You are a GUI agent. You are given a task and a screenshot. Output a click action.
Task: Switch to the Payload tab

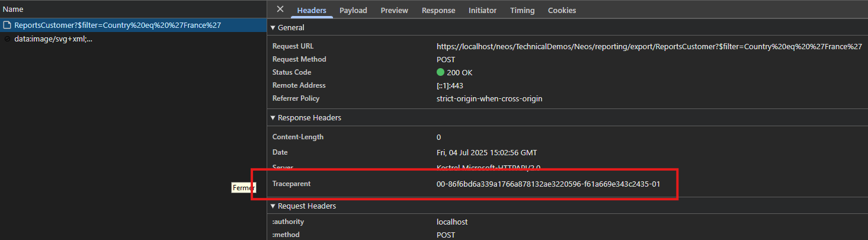pyautogui.click(x=353, y=10)
